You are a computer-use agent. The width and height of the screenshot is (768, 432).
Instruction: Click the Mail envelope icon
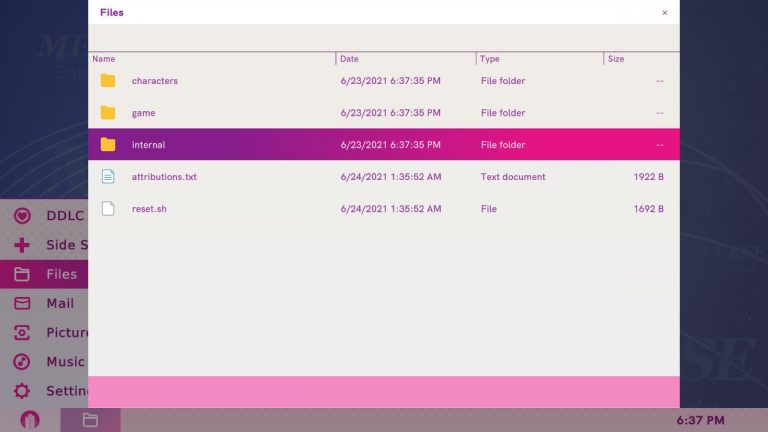22,303
